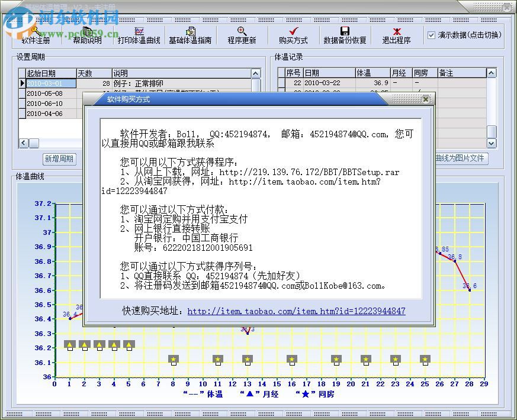Click the 购买方式 checkmark icon

pos(293,35)
